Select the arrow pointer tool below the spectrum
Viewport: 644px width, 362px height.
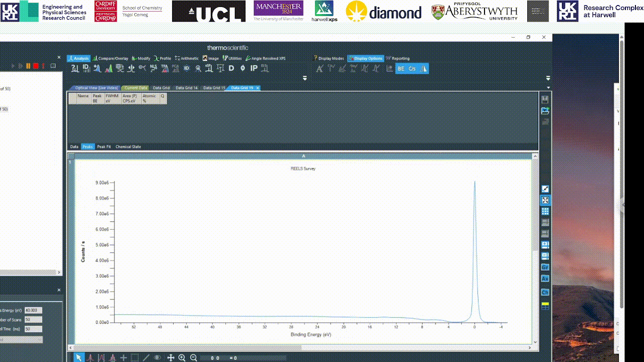78,357
